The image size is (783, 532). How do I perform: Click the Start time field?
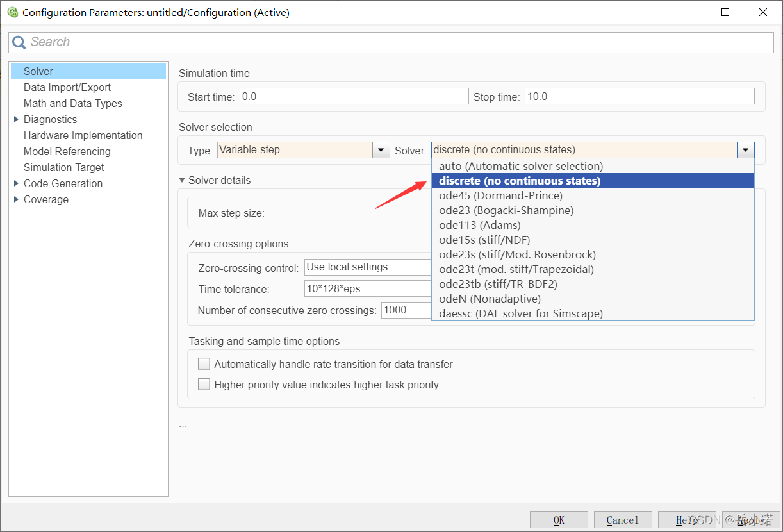354,97
